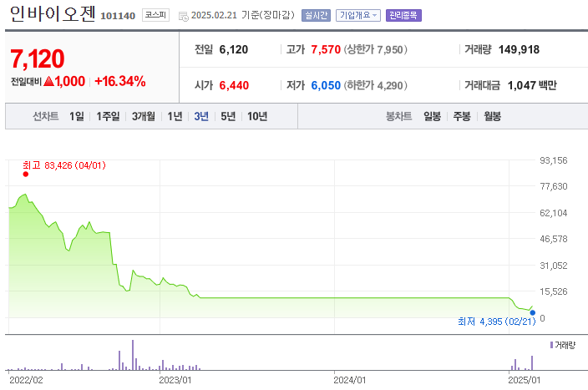Click the 하한가 4,290 text
Viewport: 588px width, 390px height.
(375, 85)
